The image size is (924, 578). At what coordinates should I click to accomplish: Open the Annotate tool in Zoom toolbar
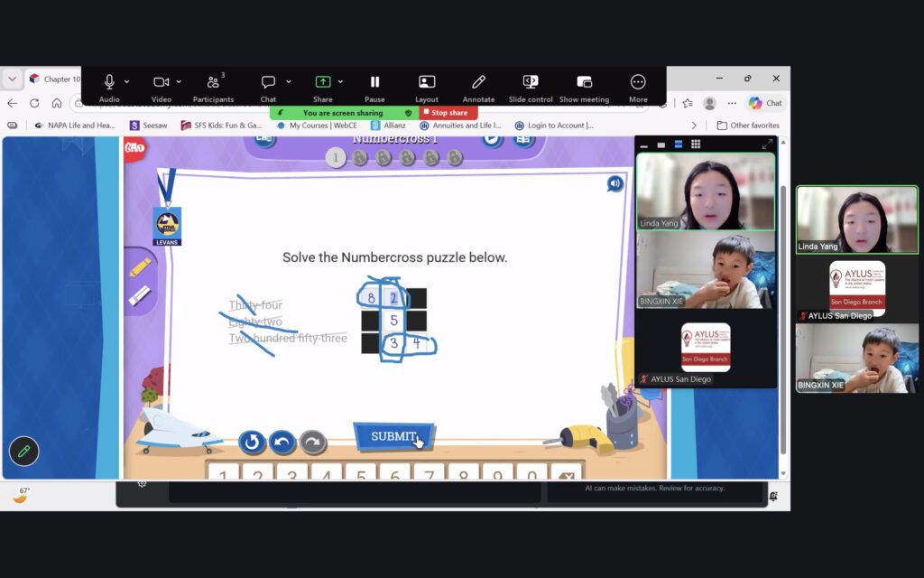click(x=478, y=87)
